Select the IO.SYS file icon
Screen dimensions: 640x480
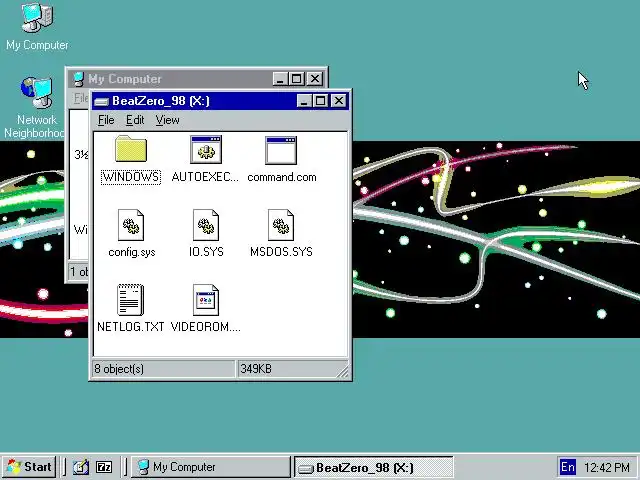(206, 225)
